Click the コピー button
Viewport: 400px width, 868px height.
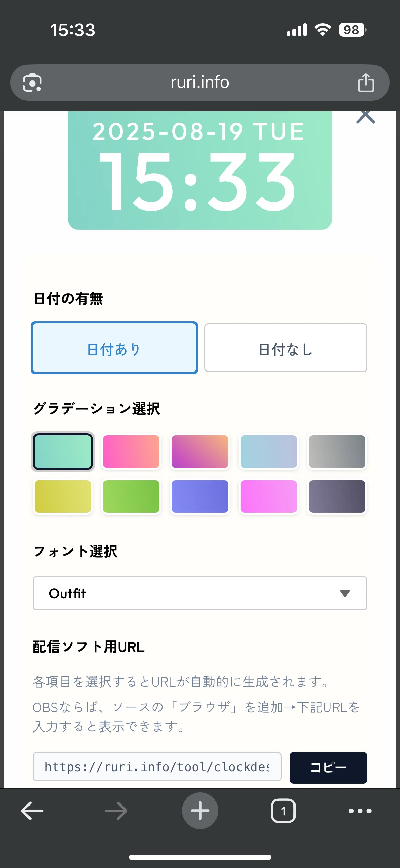[x=328, y=767]
